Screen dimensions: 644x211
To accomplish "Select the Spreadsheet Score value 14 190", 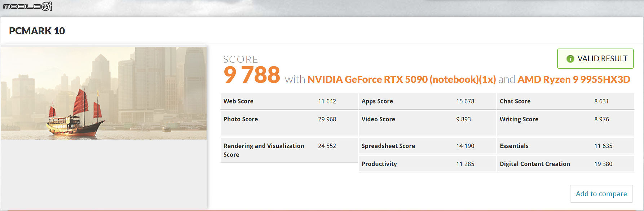I will 465,146.
